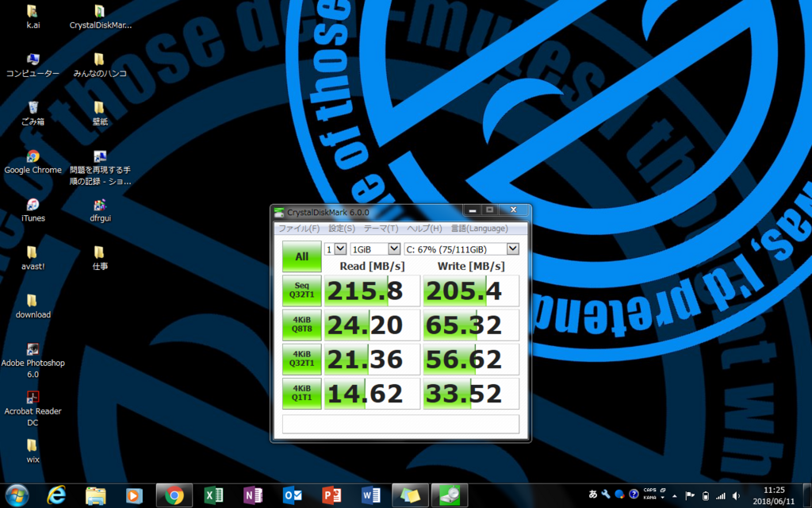The height and width of the screenshot is (508, 812).
Task: Open the ヘルプ(H) menu
Action: (x=424, y=229)
